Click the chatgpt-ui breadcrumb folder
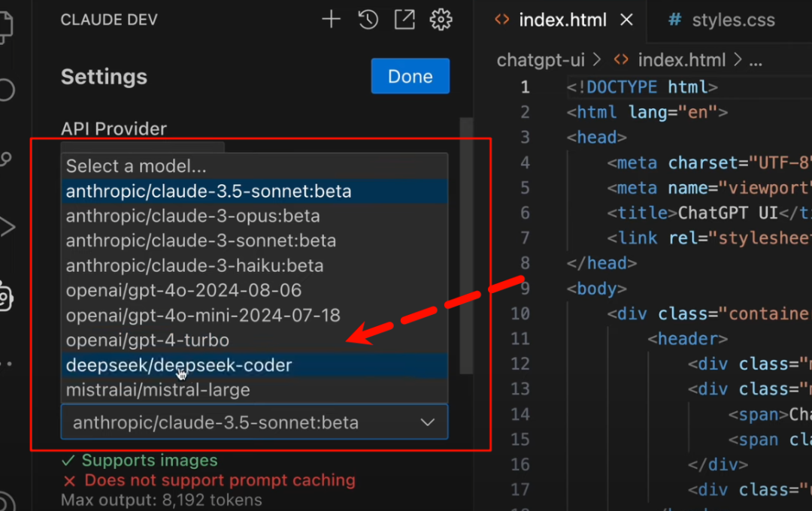The width and height of the screenshot is (812, 511). click(541, 60)
